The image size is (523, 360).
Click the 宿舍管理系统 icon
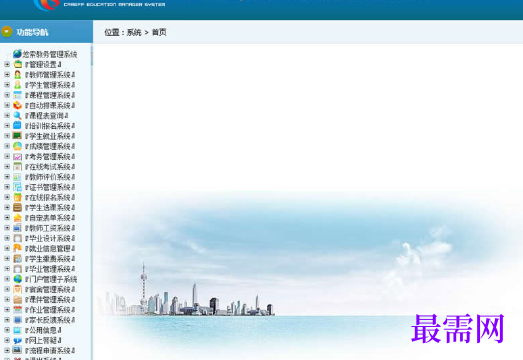coord(17,289)
